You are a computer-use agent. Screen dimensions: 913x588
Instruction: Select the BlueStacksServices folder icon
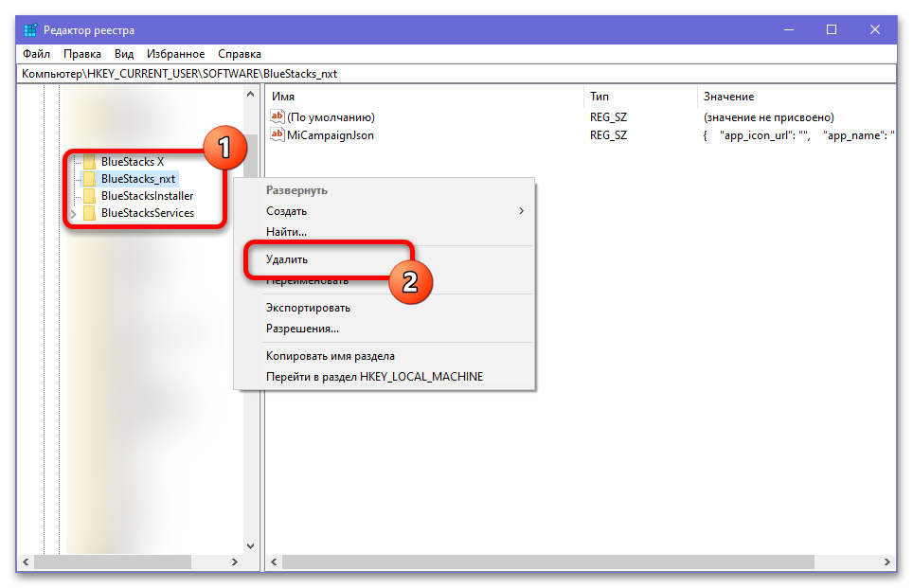click(89, 213)
